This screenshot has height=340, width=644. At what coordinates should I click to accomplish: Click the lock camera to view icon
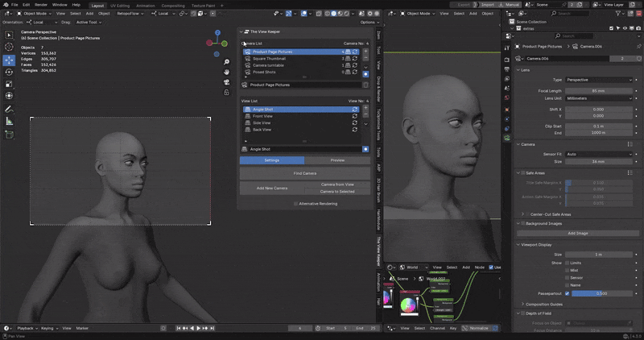[226, 93]
